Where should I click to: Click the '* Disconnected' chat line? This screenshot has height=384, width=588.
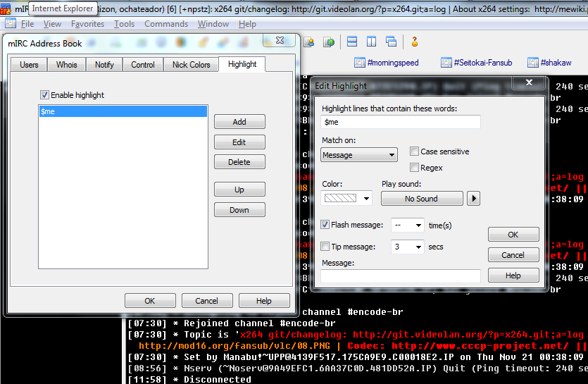189,379
